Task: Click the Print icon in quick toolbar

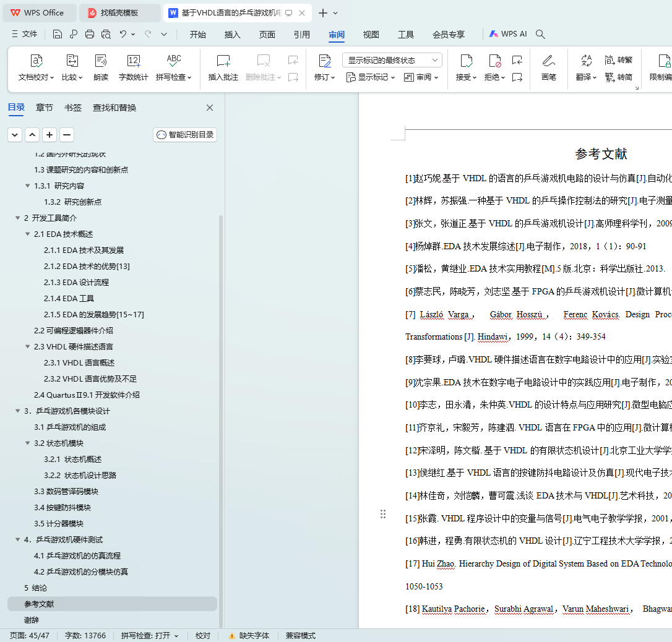Action: click(x=90, y=34)
